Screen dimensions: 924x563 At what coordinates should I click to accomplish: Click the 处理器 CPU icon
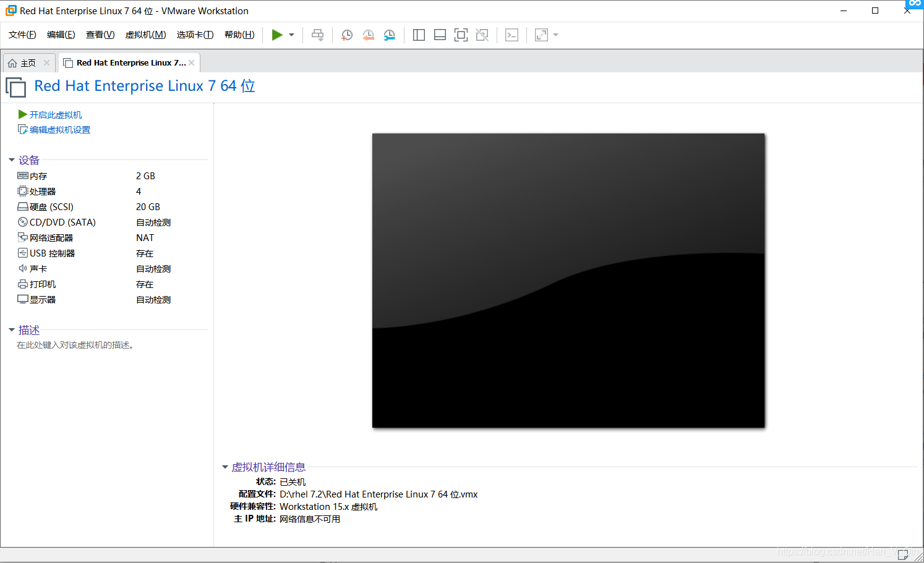click(23, 191)
